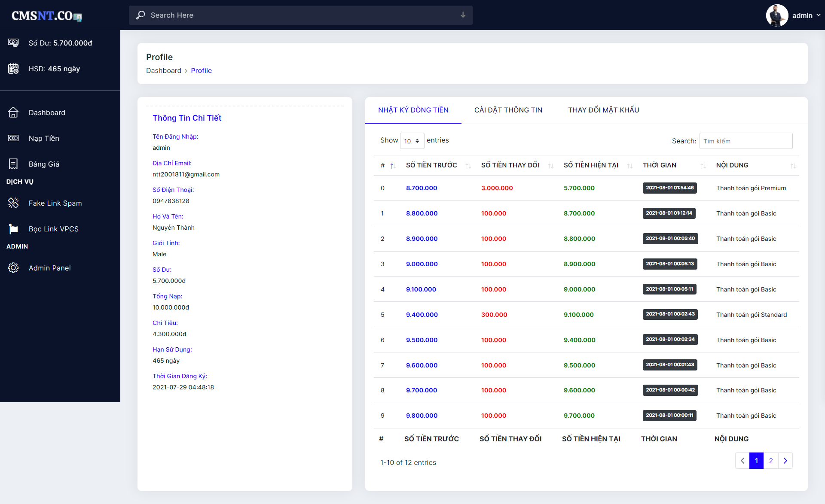The width and height of the screenshot is (825, 504).
Task: Expand the admin user menu chevron
Action: (x=819, y=15)
